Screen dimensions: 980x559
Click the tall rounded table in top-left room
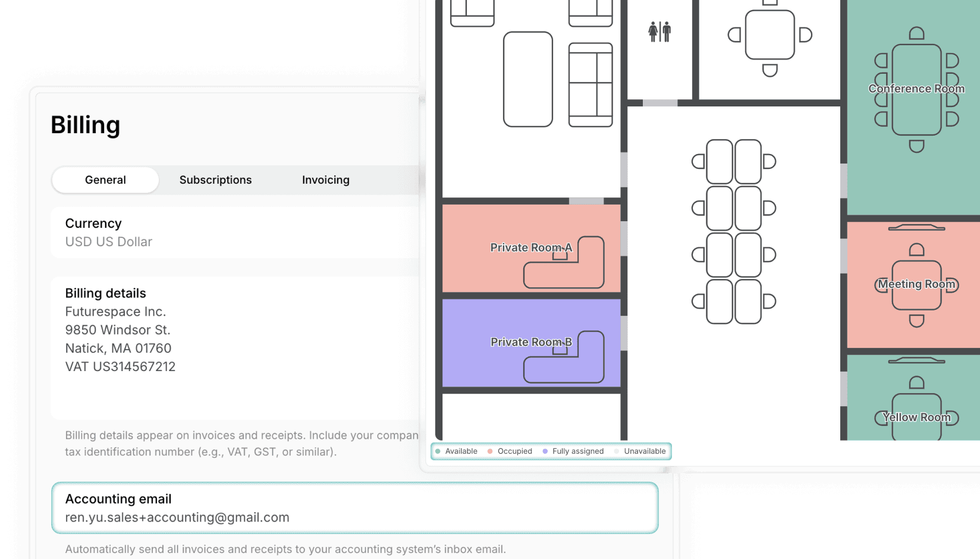pos(528,79)
